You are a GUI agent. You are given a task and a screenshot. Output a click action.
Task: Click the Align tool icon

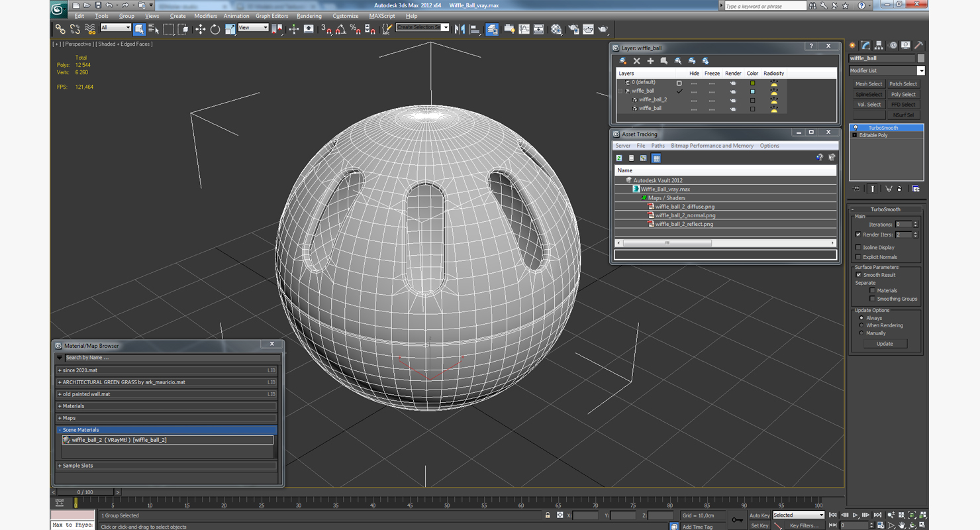click(475, 29)
